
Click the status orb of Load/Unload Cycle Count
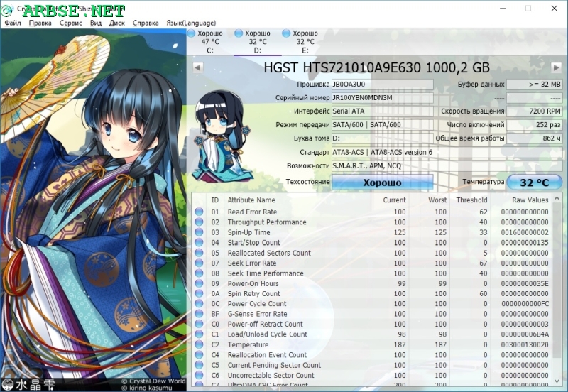(199, 334)
